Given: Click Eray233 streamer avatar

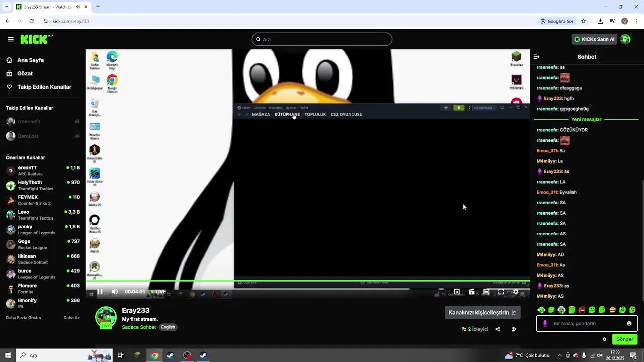Looking at the screenshot, I should pos(106,317).
